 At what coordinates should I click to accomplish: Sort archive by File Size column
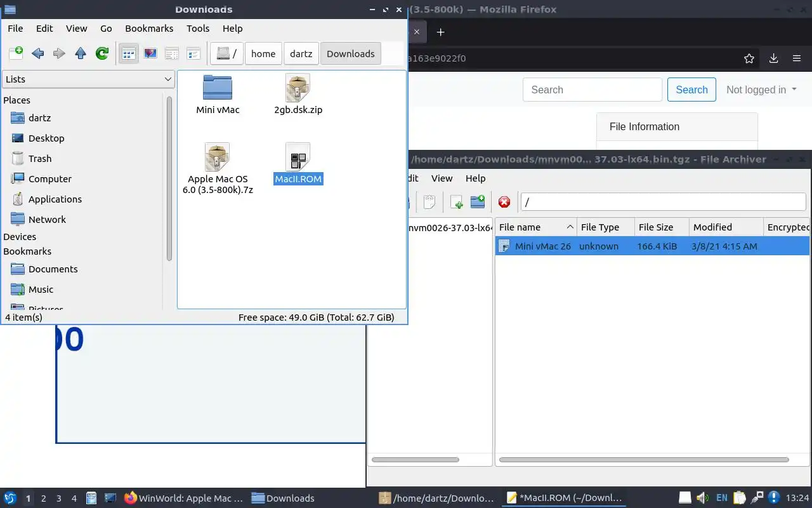[x=662, y=227]
